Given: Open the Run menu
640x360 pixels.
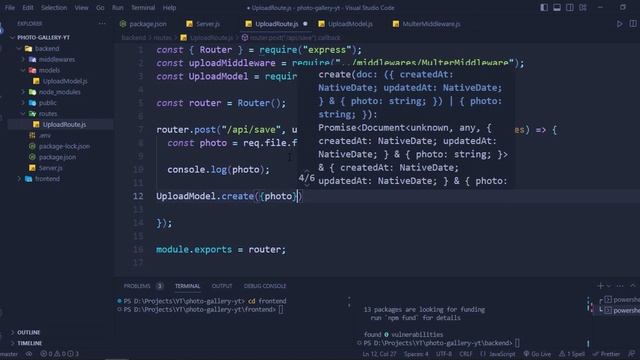Looking at the screenshot, I should point(118,8).
